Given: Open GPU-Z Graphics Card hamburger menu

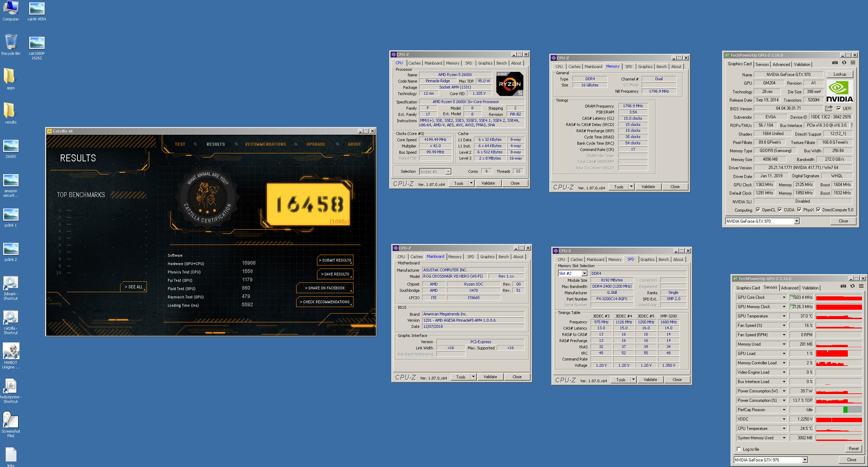Looking at the screenshot, I should click(x=853, y=63).
